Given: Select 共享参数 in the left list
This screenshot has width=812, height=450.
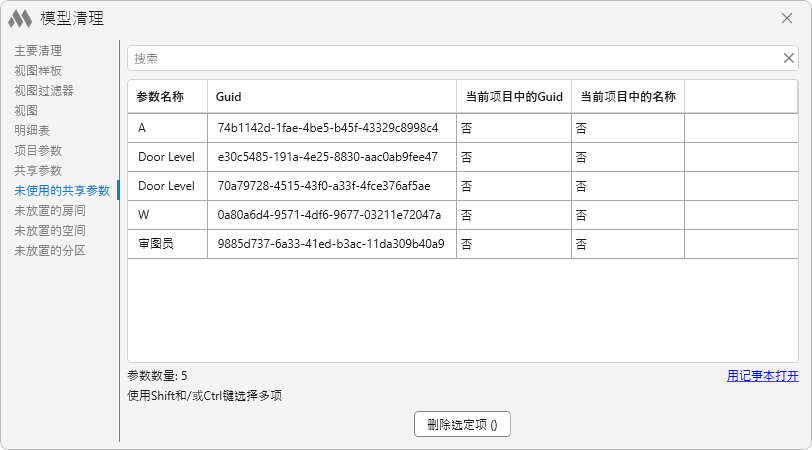Looking at the screenshot, I should [x=38, y=170].
